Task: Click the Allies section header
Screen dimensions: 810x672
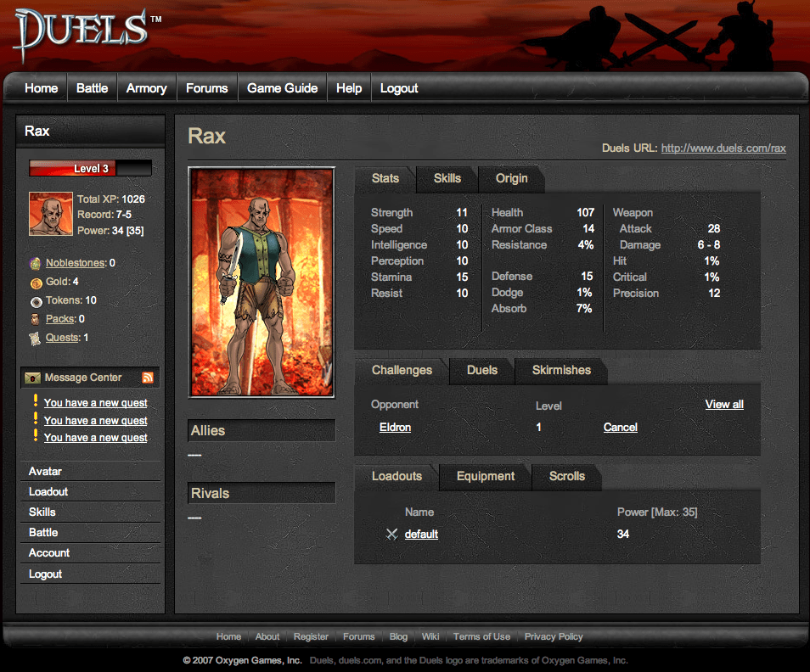Action: point(262,430)
